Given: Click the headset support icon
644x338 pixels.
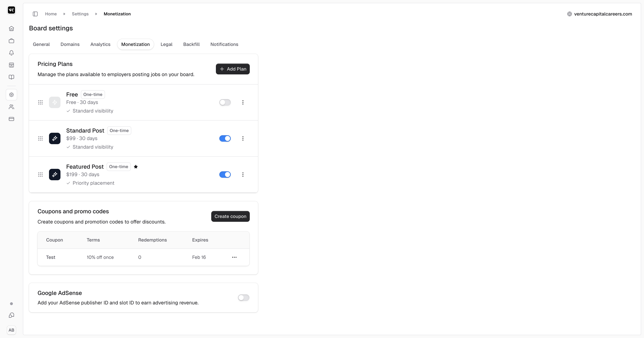Looking at the screenshot, I should pyautogui.click(x=11, y=315).
